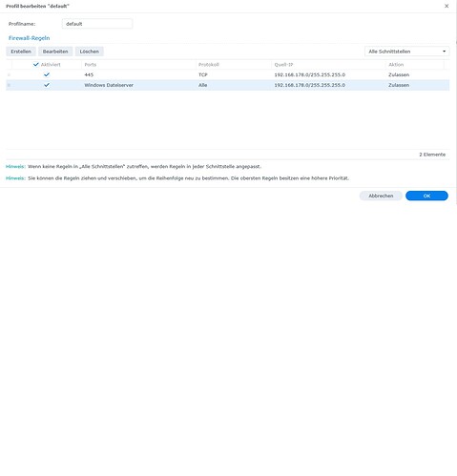457x476 pixels.
Task: Click into the Profilname input field
Action: tap(97, 24)
